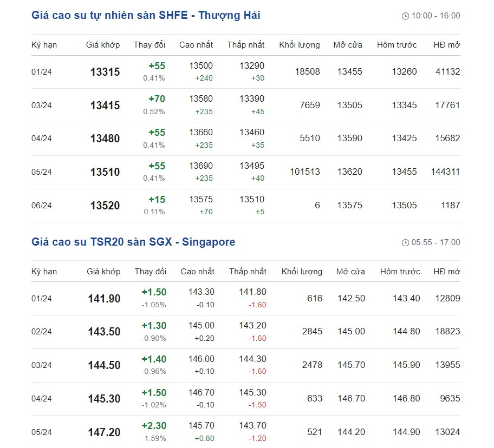Click the clock icon beside 05:55 - 17:00
Image resolution: width=494 pixels, height=448 pixels.
click(405, 242)
